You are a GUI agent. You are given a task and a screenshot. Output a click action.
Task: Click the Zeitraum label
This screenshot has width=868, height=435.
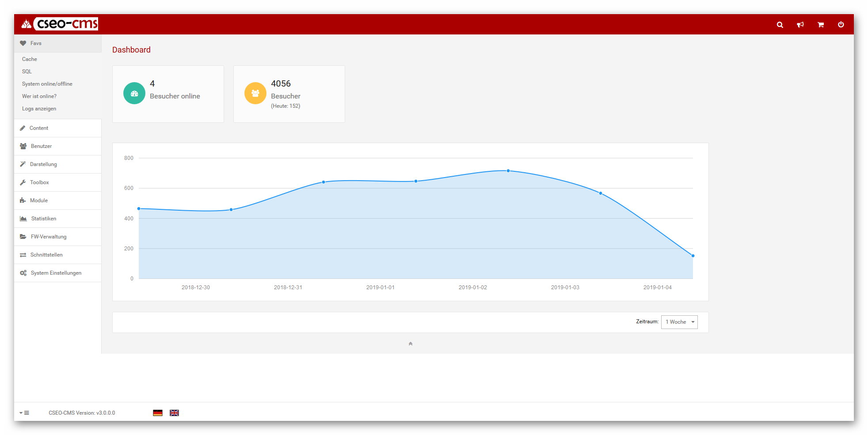tap(647, 322)
